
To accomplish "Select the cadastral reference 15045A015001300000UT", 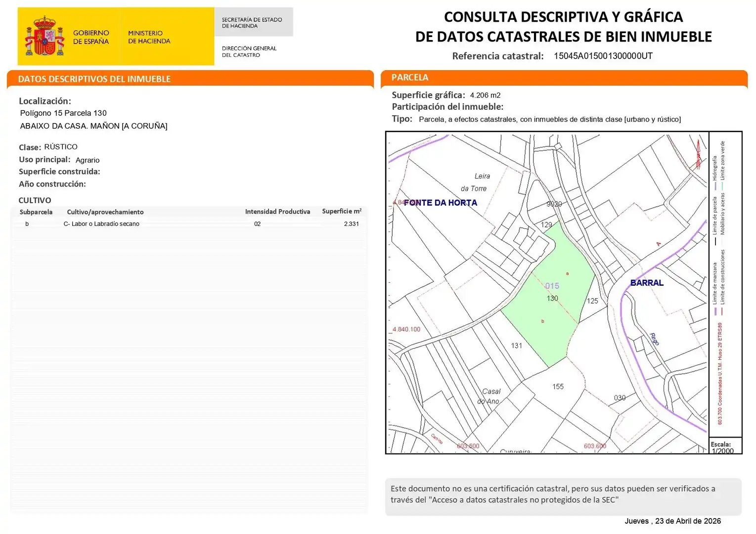I will (603, 56).
